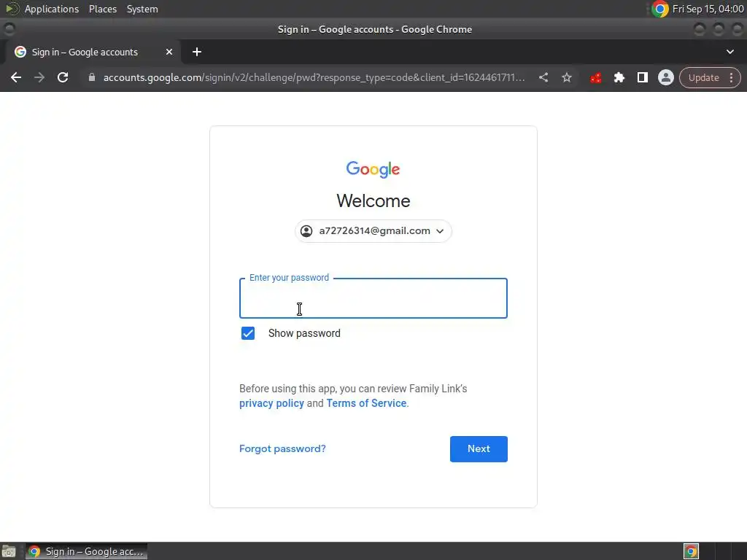This screenshot has width=747, height=560.
Task: Open the privacy policy link
Action: [x=271, y=403]
